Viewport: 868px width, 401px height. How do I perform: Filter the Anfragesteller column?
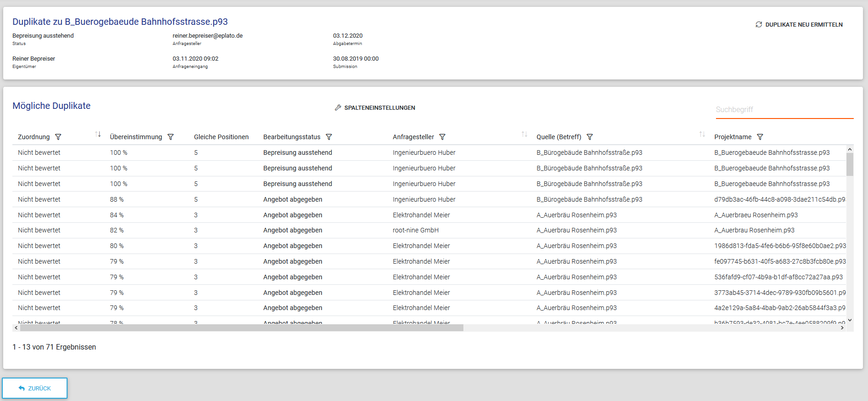click(x=442, y=137)
